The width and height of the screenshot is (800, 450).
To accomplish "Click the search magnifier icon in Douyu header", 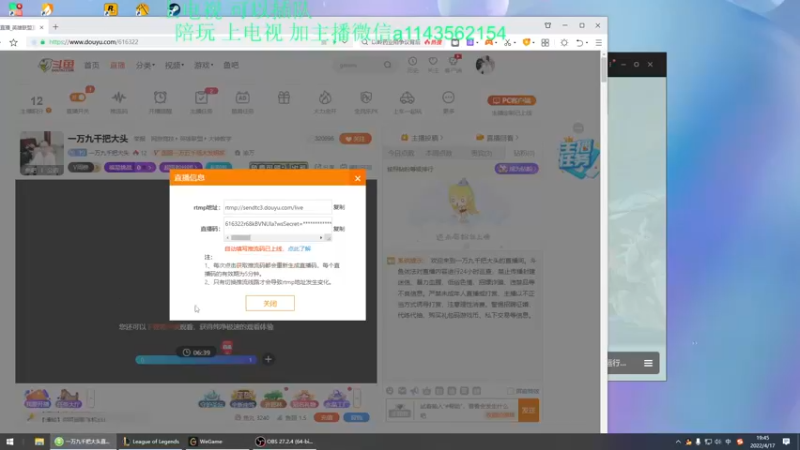I will pos(388,65).
